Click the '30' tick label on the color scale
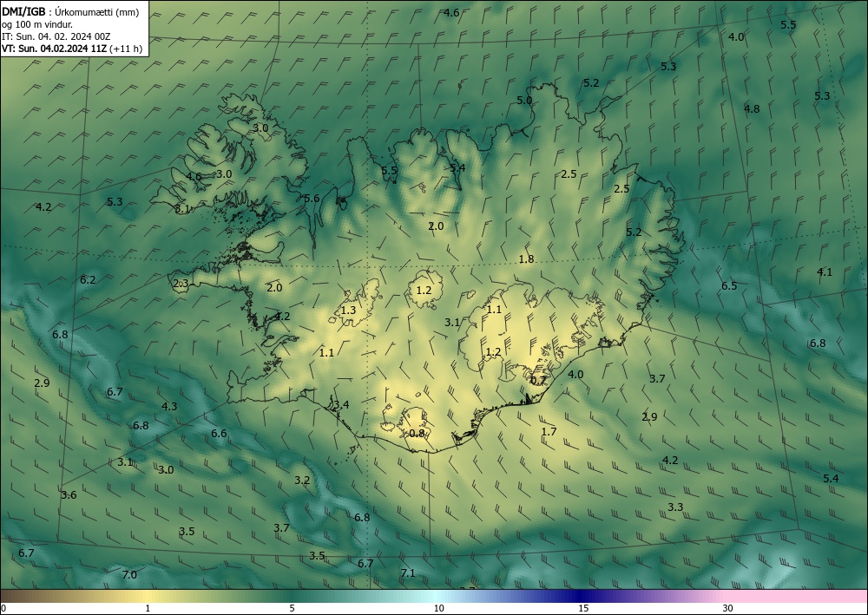The width and height of the screenshot is (868, 615). (727, 608)
